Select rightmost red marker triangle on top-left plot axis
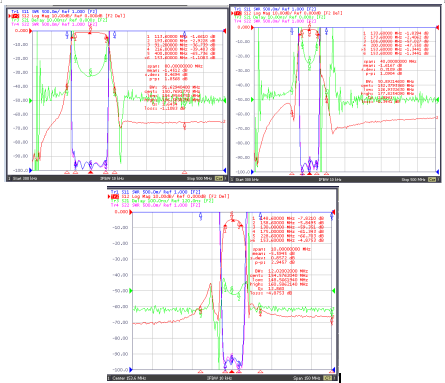Viewport: 445px width, 383px height. [x=184, y=172]
